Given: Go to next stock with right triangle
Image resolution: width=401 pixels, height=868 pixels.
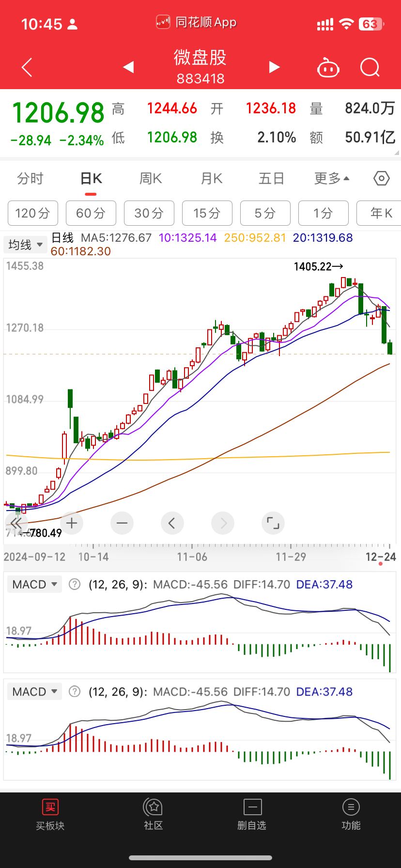Looking at the screenshot, I should [274, 67].
